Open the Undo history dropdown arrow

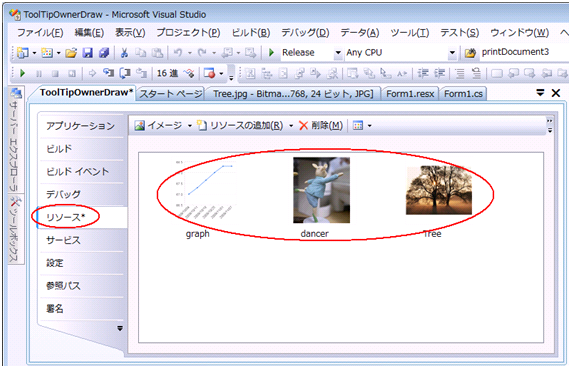point(190,53)
